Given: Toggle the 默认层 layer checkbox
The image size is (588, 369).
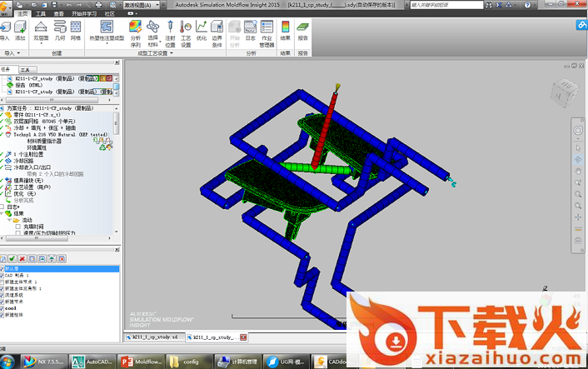Looking at the screenshot, I should [2, 269].
